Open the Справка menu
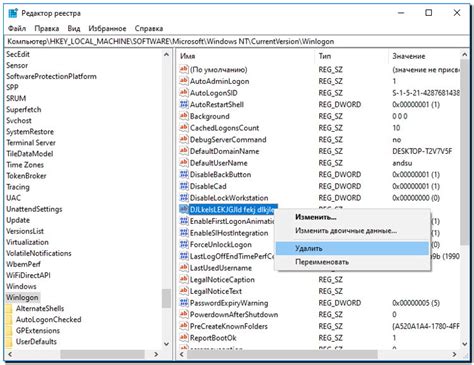 (x=149, y=28)
